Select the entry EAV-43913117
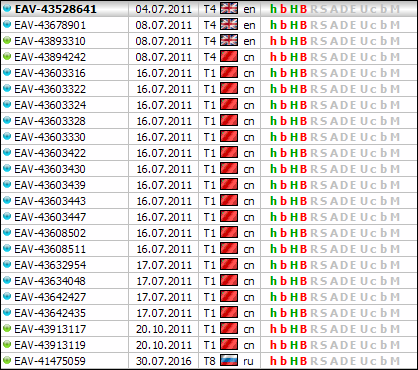Viewport: 418px width, 370px height. (x=50, y=329)
